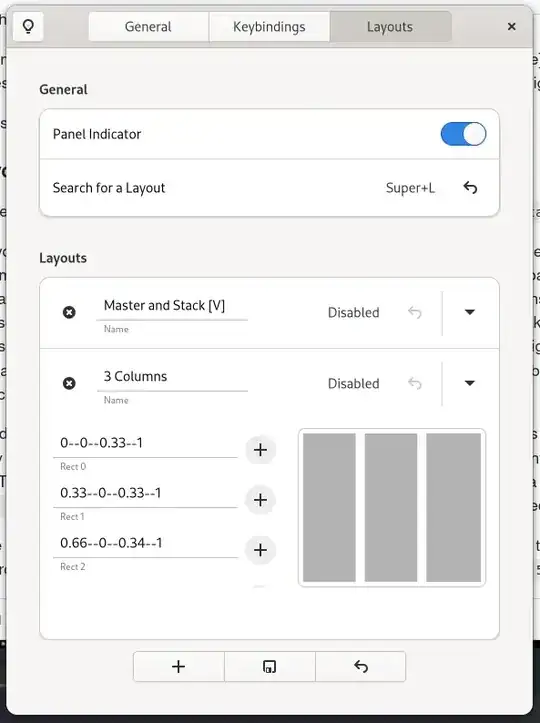This screenshot has height=723, width=540.
Task: Reset the Search for a Layout shortcut
Action: pos(470,188)
